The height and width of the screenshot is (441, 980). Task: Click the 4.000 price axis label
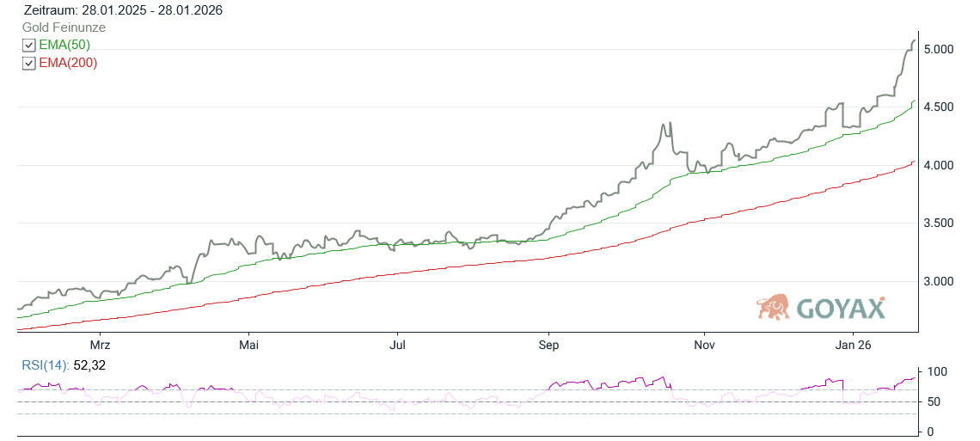(x=939, y=165)
